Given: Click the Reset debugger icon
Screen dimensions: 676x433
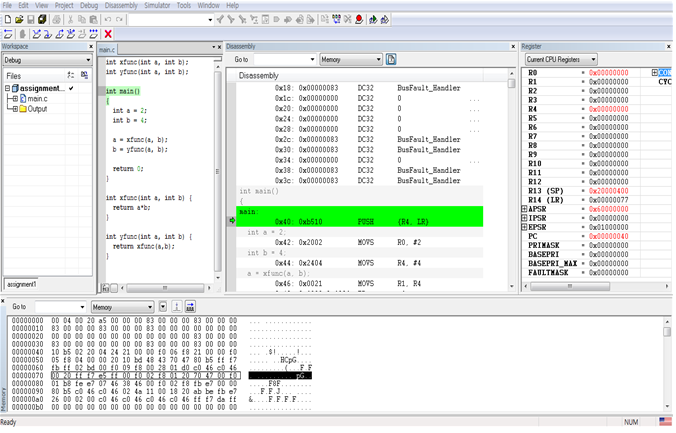Looking at the screenshot, I should coord(8,34).
